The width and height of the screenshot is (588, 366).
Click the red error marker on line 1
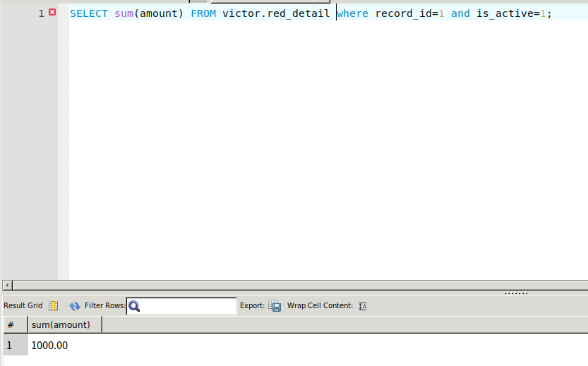[52, 13]
